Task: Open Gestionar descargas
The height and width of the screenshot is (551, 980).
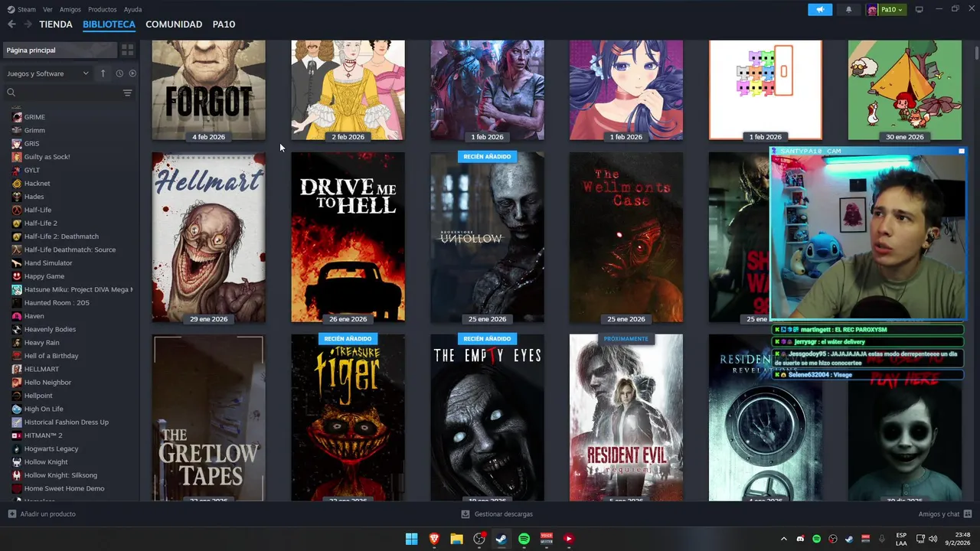Action: coord(497,514)
